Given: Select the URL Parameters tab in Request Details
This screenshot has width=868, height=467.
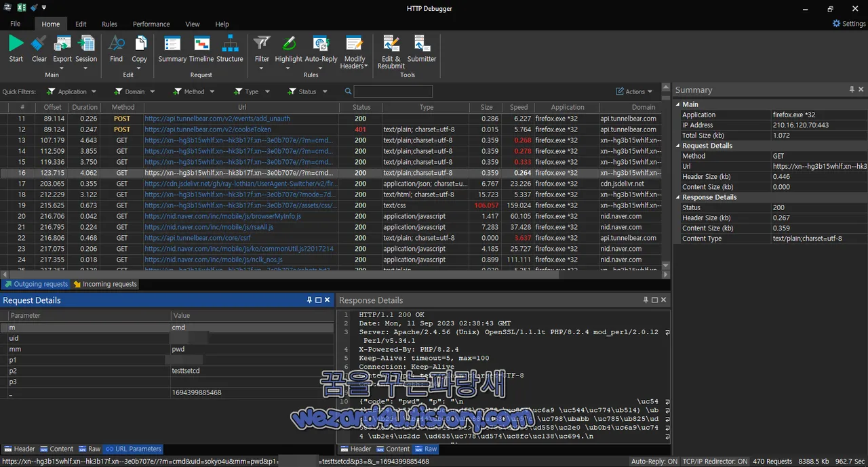Looking at the screenshot, I should [x=134, y=449].
